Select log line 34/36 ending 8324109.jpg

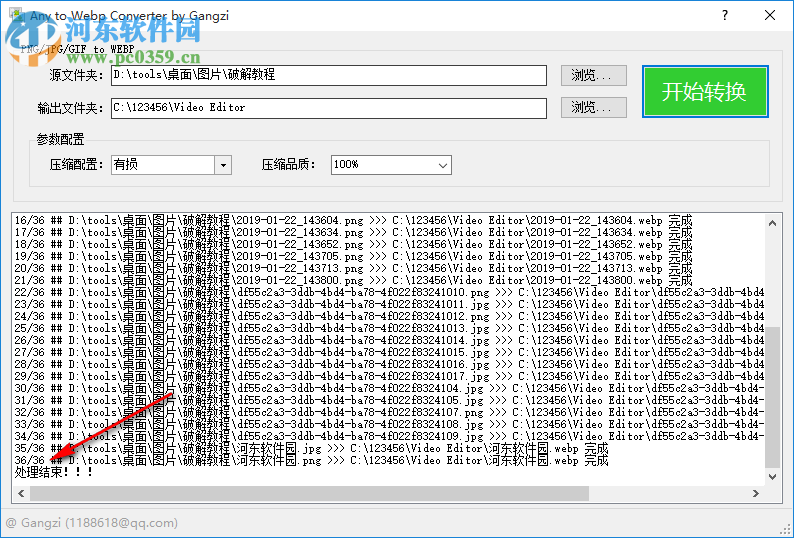click(x=389, y=436)
